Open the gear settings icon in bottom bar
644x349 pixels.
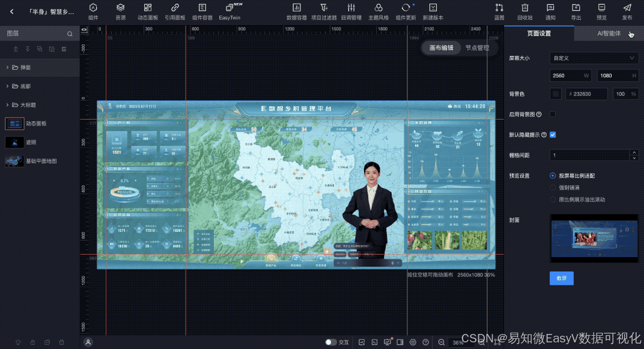[x=413, y=342]
